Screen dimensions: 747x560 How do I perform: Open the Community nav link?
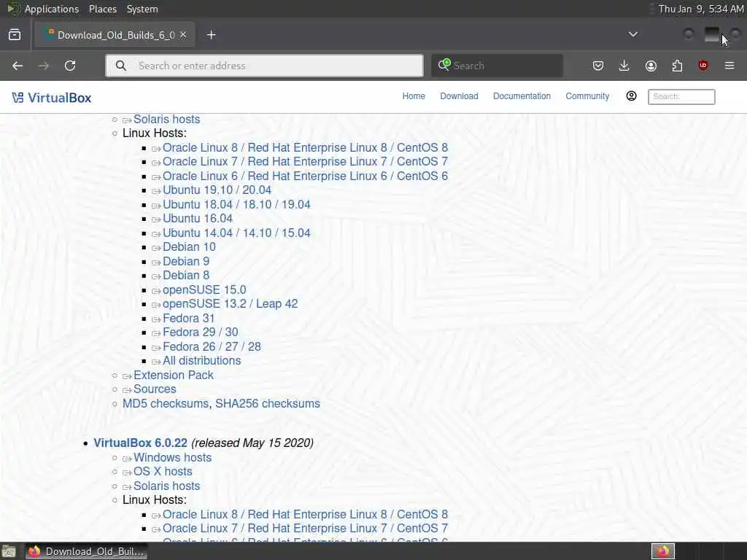point(587,96)
